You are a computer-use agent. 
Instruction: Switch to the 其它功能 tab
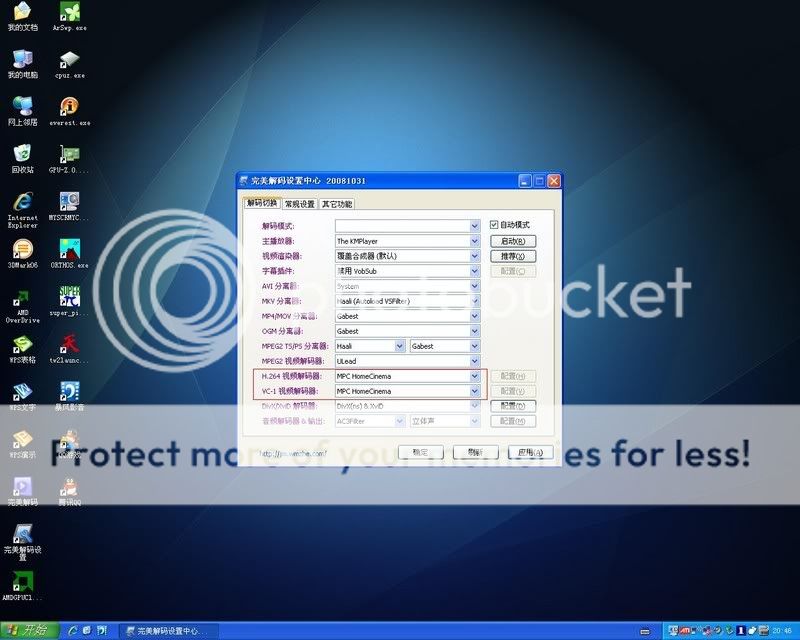point(337,204)
